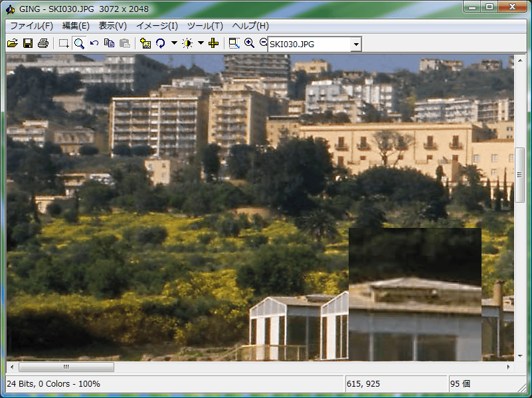Screen dimensions: 532x398
Task: Expand the rotate options dropdown arrow
Action: tap(174, 44)
